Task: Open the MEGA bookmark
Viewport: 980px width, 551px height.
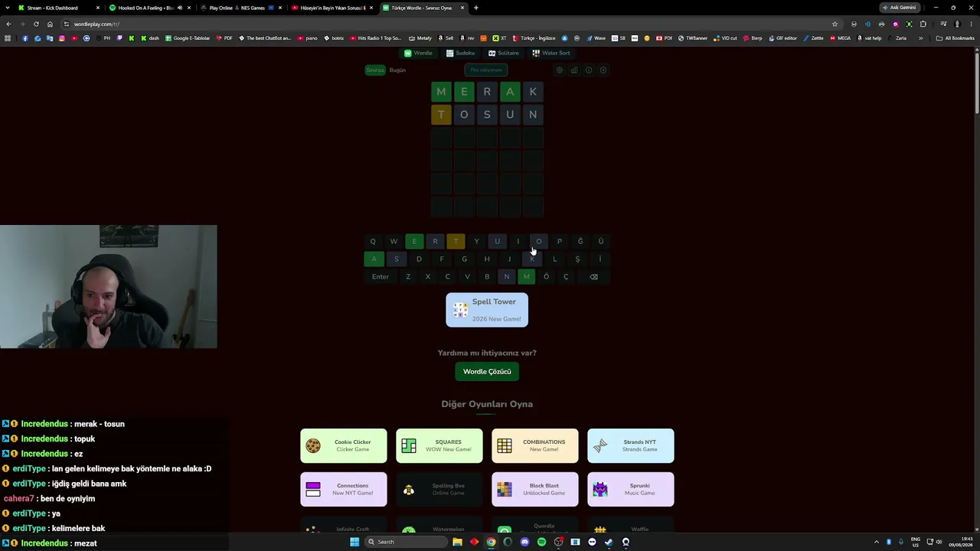Action: (x=841, y=38)
